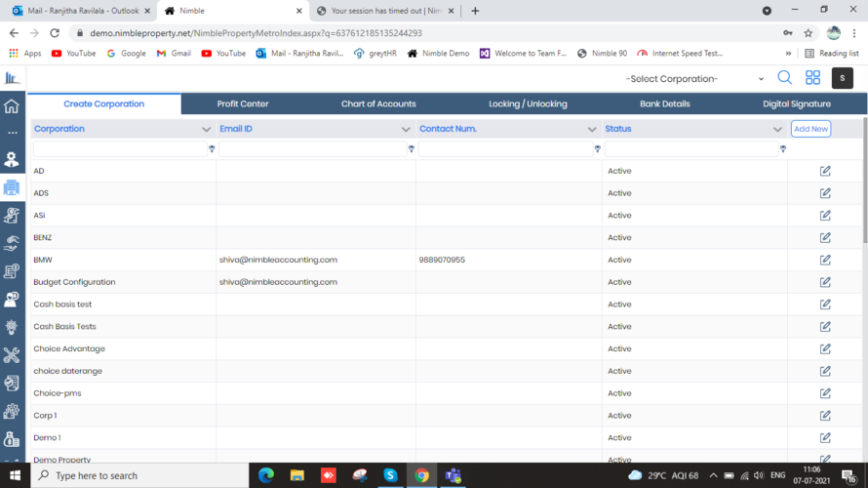
Task: Open the Chart of Accounts tab
Action: [378, 103]
